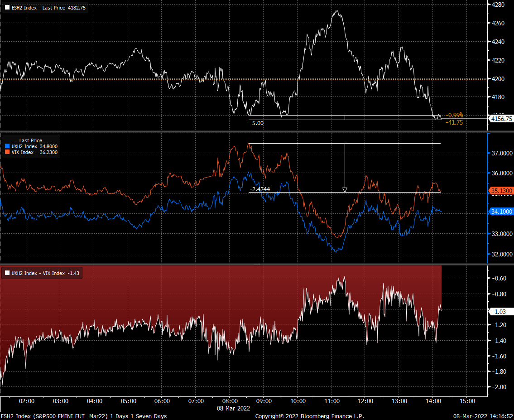Viewport: 514px width, 420px height.
Task: Click the 15:00 label on the time axis
Action: coord(467,401)
